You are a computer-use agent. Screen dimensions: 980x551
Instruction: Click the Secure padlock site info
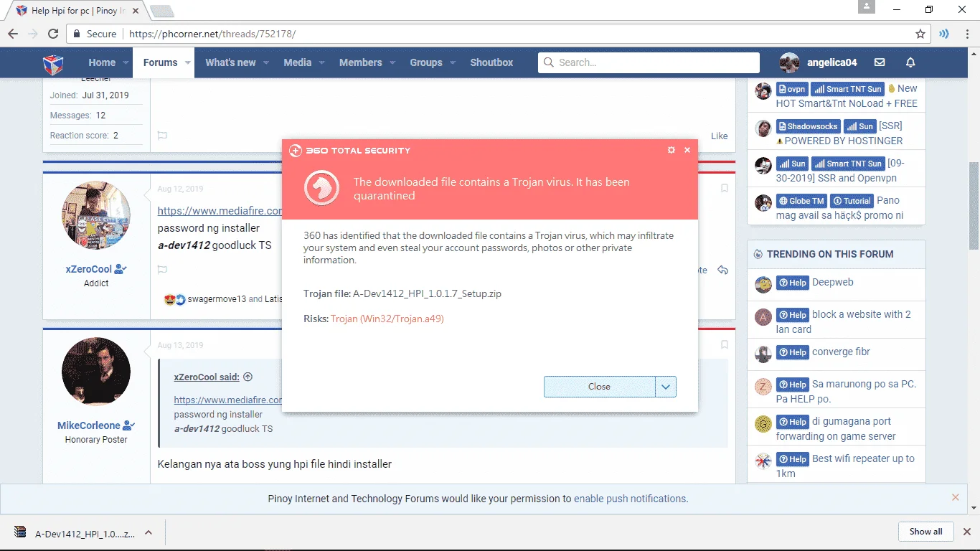(x=94, y=34)
